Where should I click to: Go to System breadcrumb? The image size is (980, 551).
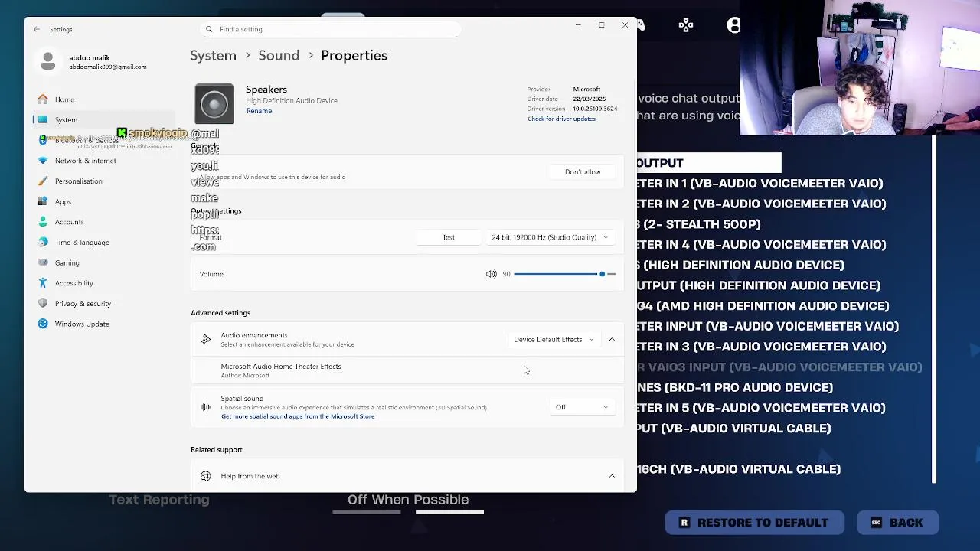tap(213, 55)
